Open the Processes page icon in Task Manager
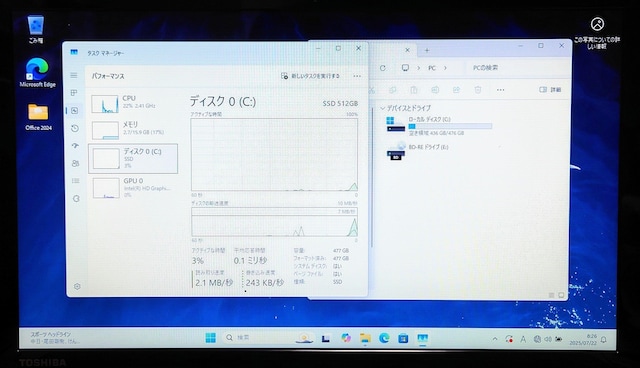The height and width of the screenshot is (368, 640). pyautogui.click(x=74, y=93)
